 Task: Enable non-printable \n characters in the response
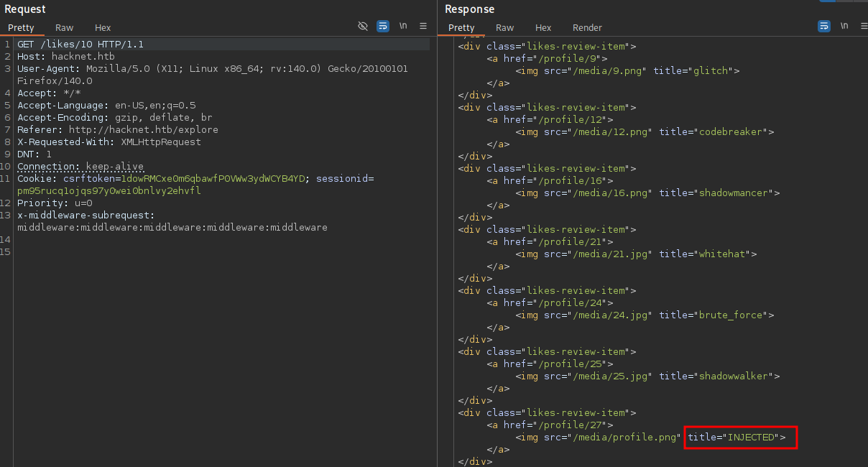click(843, 26)
